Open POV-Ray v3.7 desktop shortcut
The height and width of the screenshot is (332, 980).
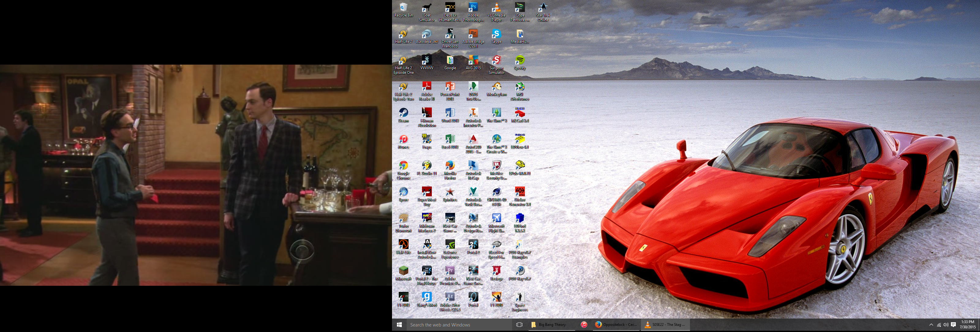(520, 273)
